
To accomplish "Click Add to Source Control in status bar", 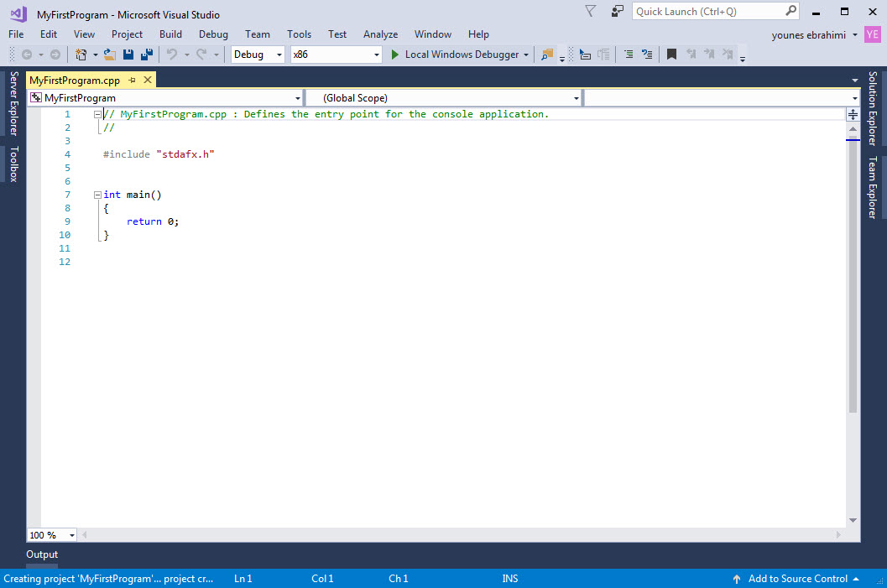I will 797,579.
